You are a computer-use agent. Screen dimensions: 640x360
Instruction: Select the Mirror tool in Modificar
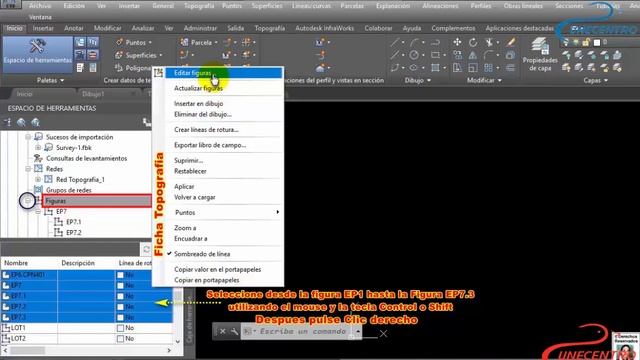[x=473, y=55]
